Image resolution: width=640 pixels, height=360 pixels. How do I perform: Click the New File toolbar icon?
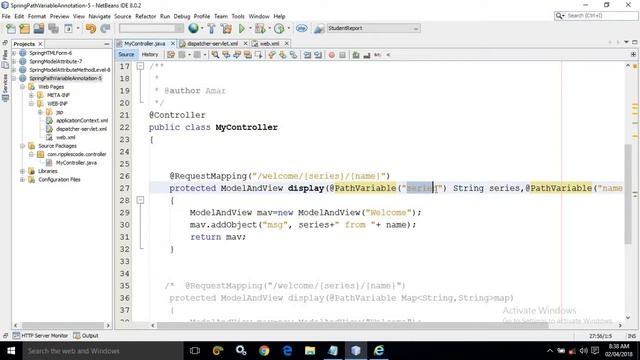(11, 28)
